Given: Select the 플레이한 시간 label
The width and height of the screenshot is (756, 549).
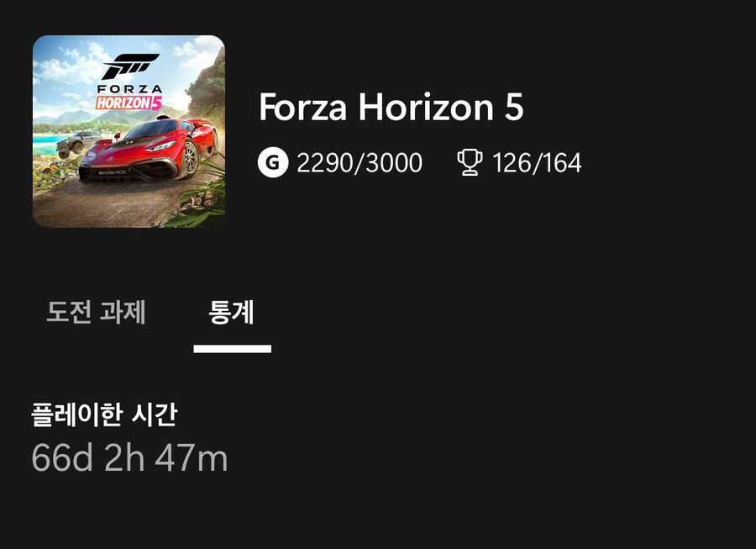Looking at the screenshot, I should click(x=104, y=414).
